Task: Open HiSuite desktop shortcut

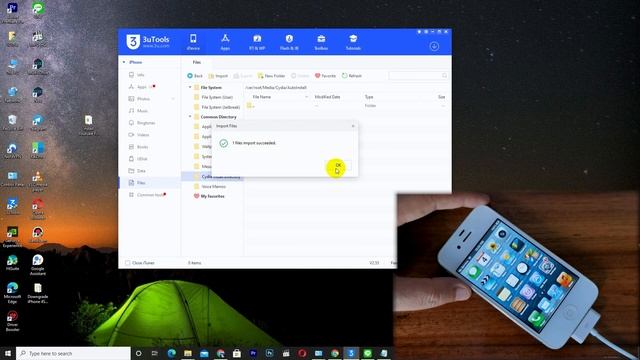Action: tap(12, 262)
